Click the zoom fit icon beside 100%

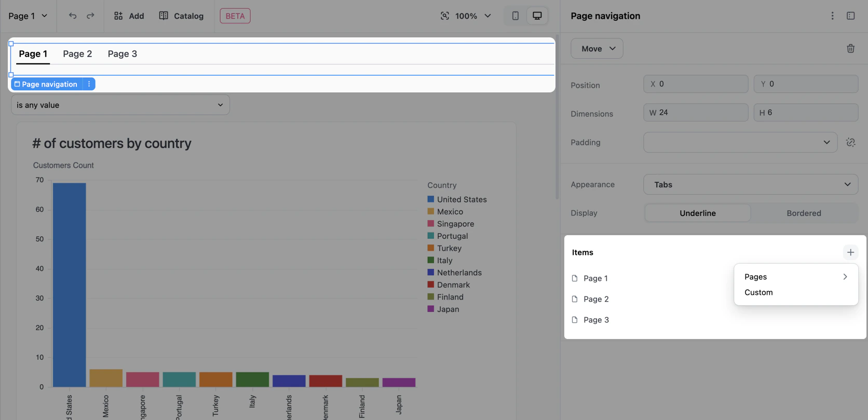point(445,16)
